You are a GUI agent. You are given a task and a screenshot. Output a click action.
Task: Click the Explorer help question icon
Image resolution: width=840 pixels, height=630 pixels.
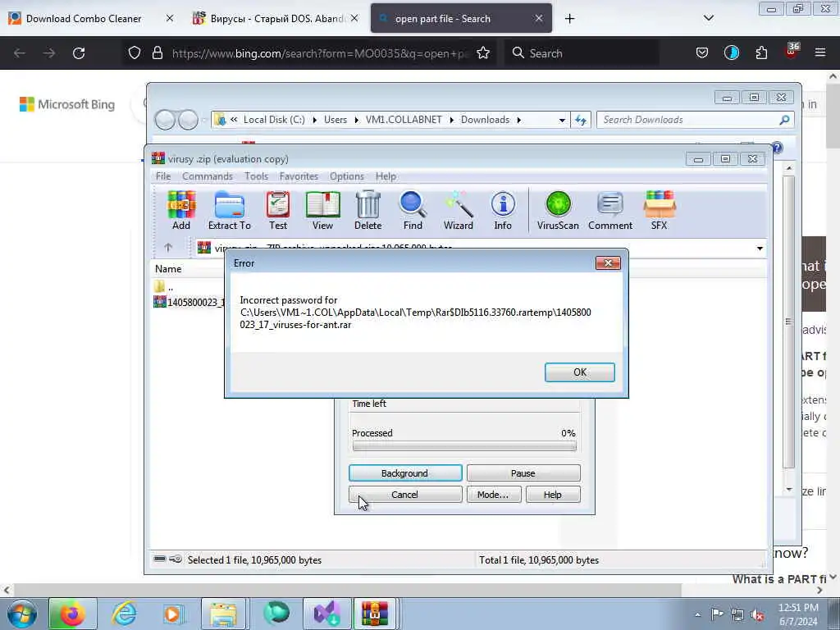click(x=777, y=148)
